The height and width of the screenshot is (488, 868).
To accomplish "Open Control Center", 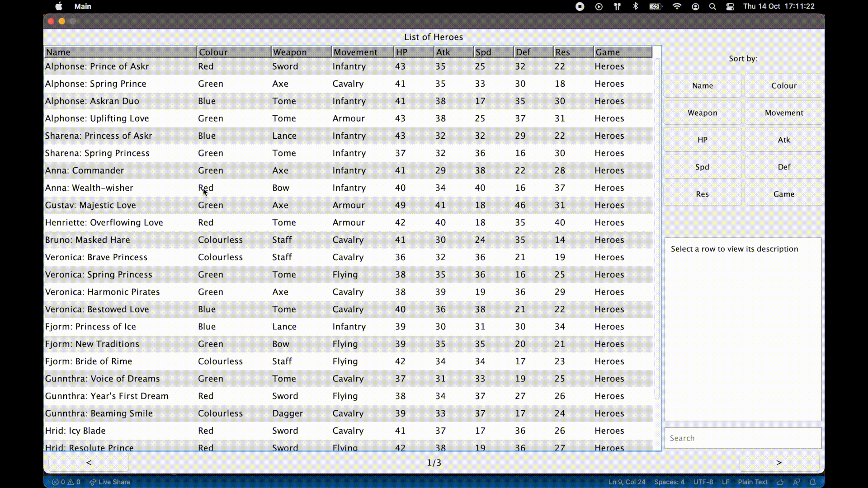I will 730,6.
